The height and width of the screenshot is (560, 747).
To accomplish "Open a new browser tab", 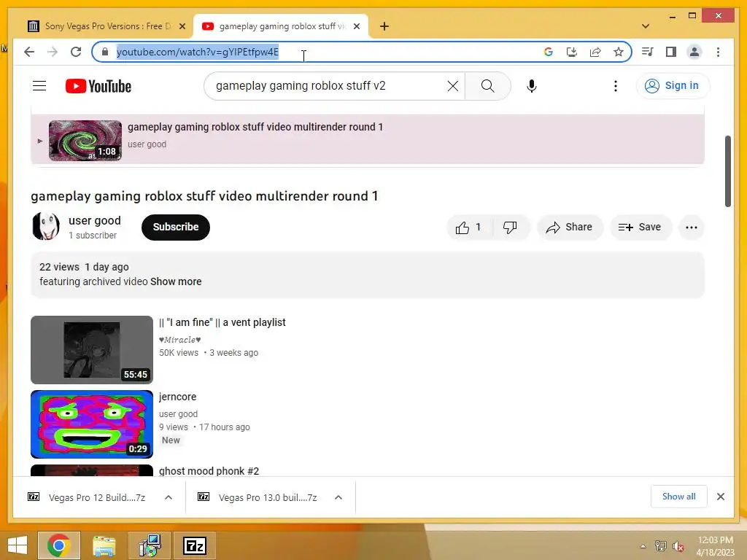I will click(x=384, y=26).
